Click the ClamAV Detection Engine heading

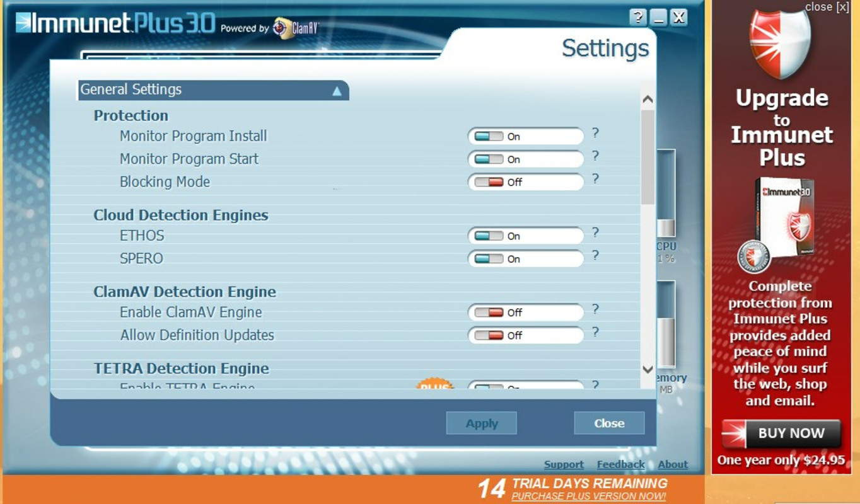coord(185,292)
